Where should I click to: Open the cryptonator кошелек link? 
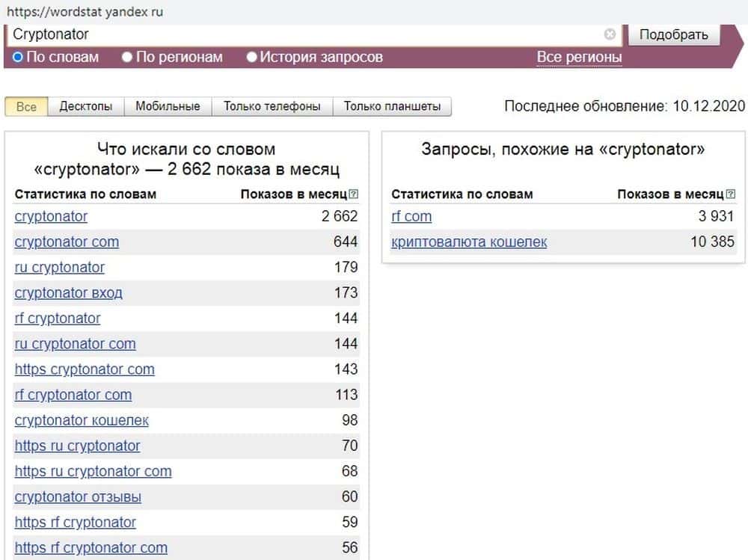coord(82,420)
